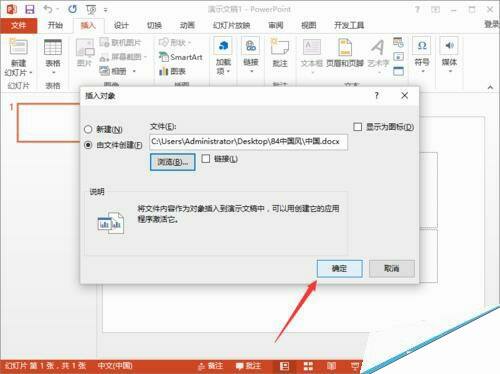Confirm with the OK (确定) button
This screenshot has height=374, width=500.
(x=339, y=268)
